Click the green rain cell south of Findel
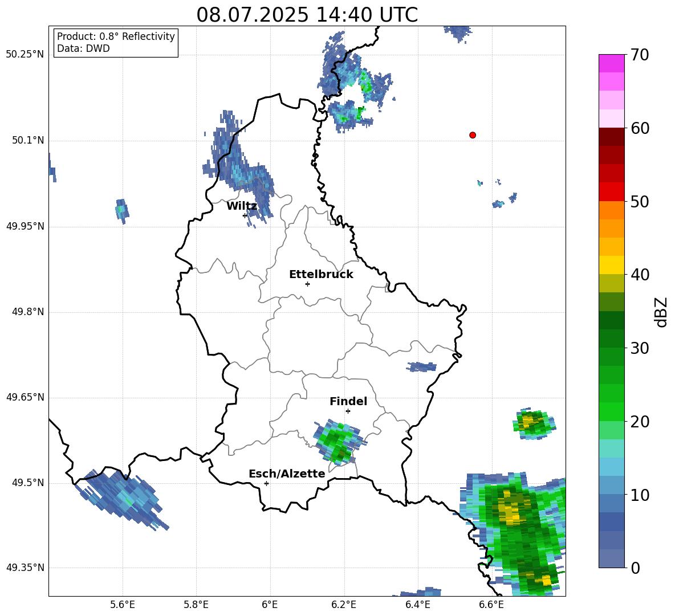 click(339, 442)
